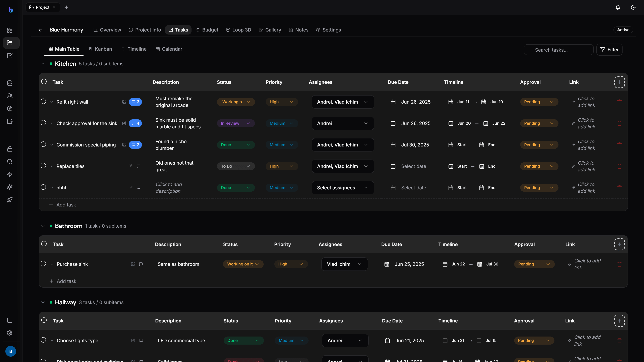Open Assignees dropdown for Check approval sink
644x362 pixels.
[x=342, y=123]
